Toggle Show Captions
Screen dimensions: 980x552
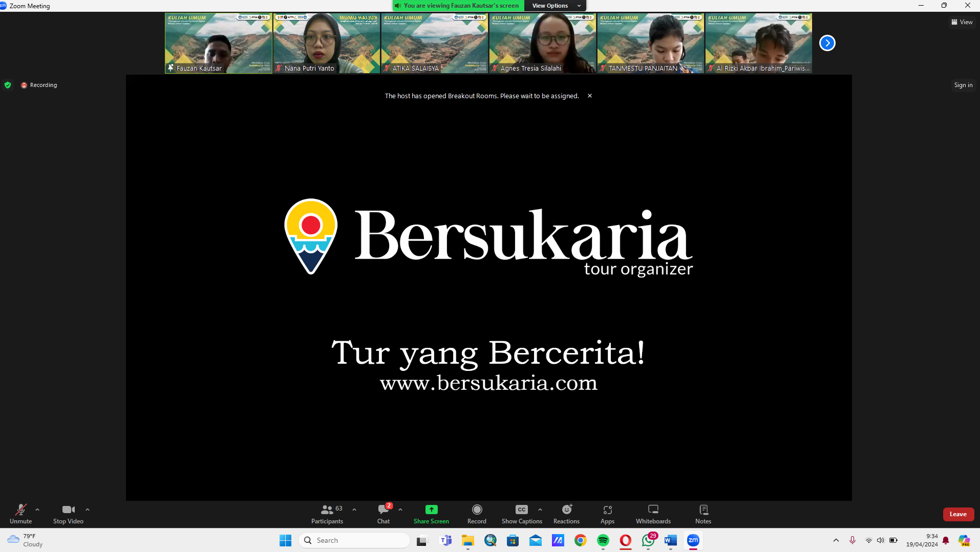(522, 514)
